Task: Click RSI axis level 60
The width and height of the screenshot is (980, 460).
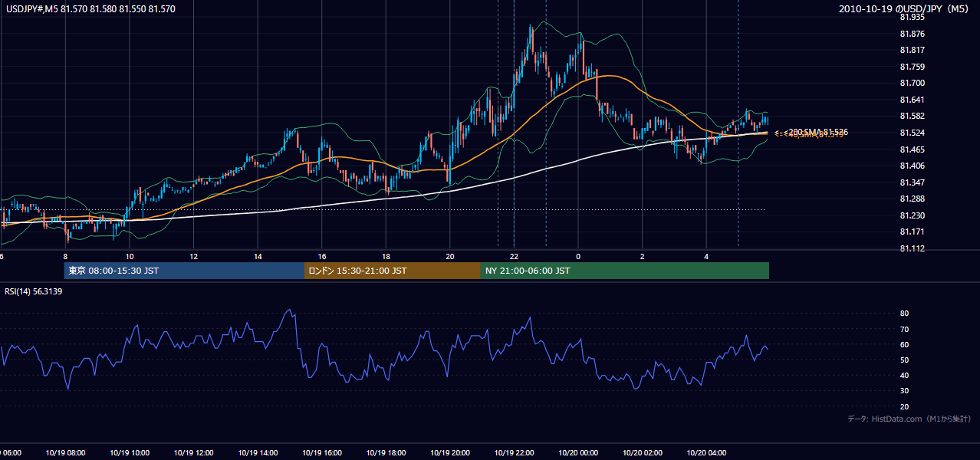Action: pos(904,344)
